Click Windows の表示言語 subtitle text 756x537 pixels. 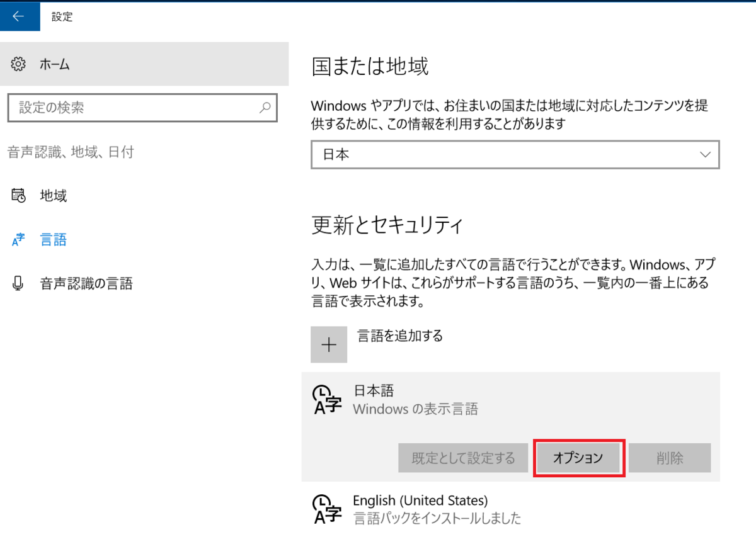[x=415, y=409]
